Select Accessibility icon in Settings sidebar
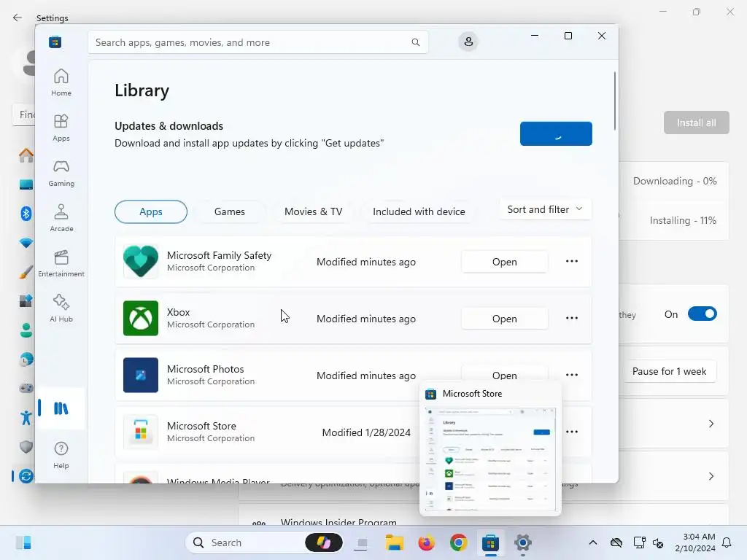This screenshot has width=747, height=560. click(x=26, y=418)
